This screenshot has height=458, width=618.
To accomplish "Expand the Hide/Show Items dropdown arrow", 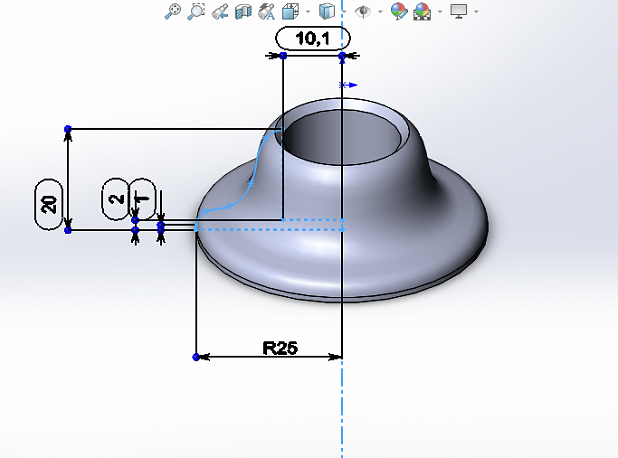I will coord(380,11).
